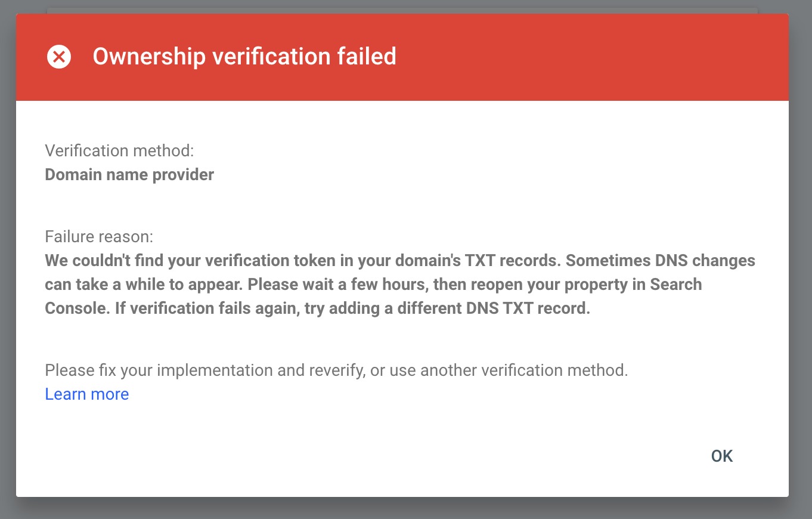Click the bottom edge of the dialog near OK

click(721, 489)
